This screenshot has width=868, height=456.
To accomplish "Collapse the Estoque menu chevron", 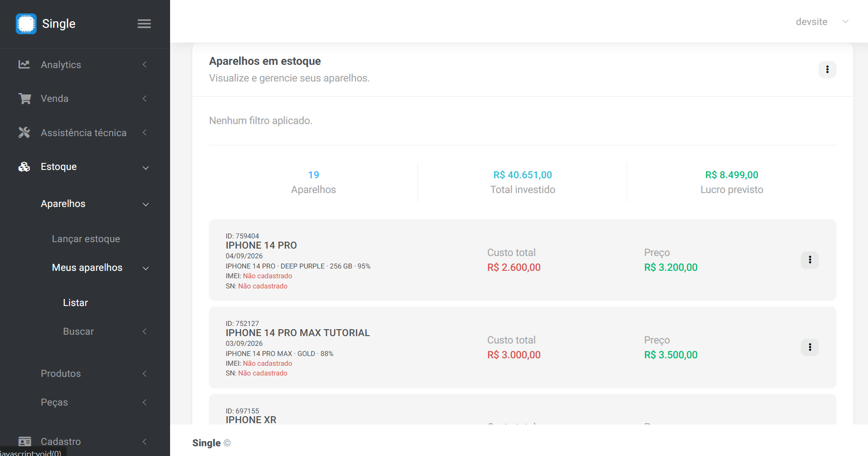I will pos(146,168).
